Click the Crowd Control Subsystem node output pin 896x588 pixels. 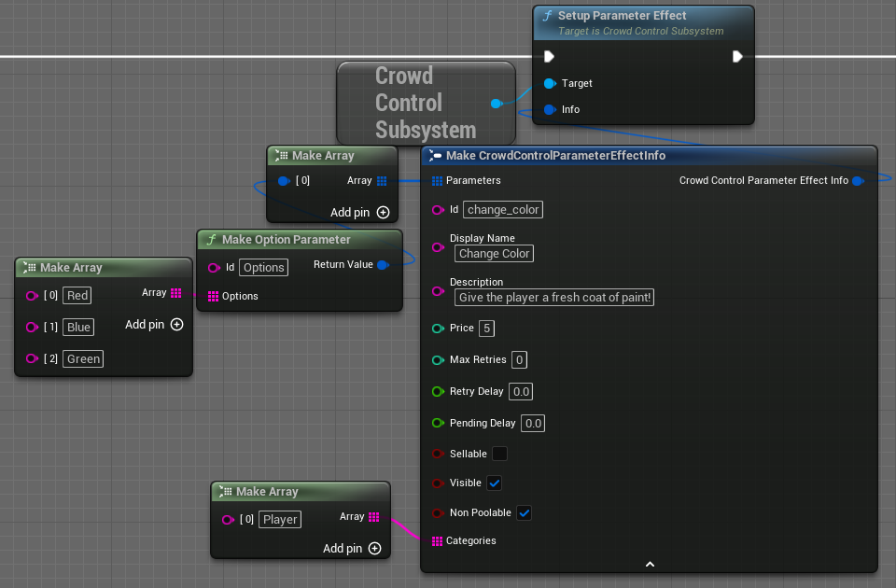[x=496, y=103]
